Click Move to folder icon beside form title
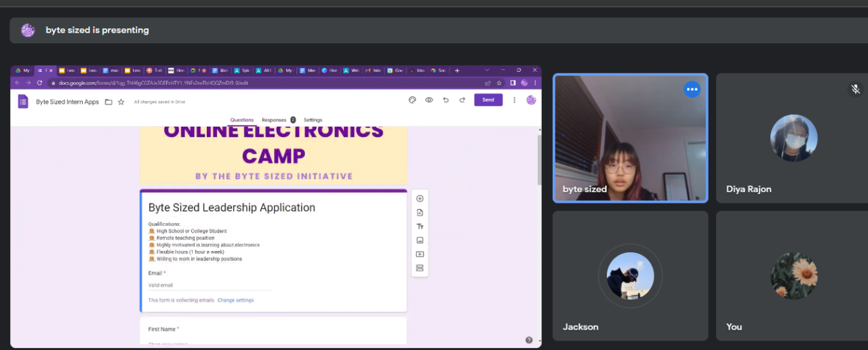 click(108, 102)
